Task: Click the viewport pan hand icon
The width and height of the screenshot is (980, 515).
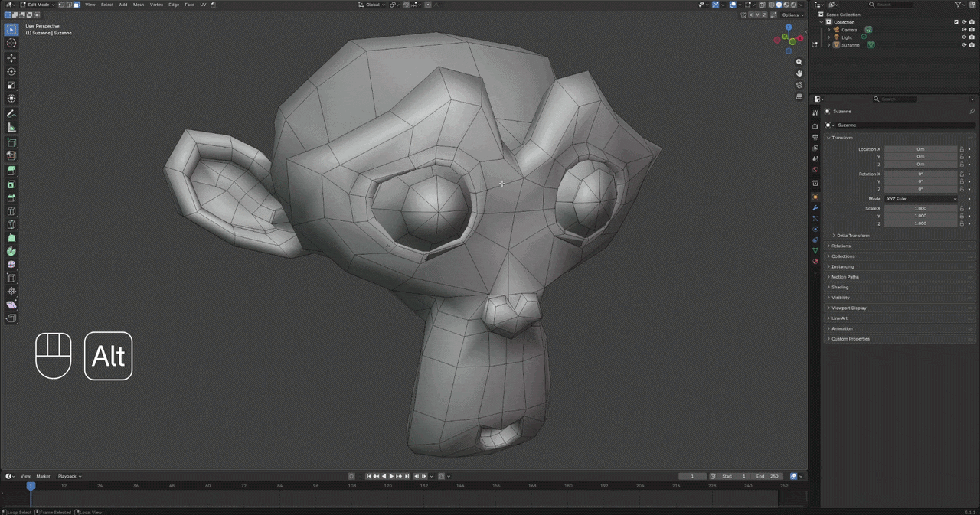Action: tap(799, 73)
